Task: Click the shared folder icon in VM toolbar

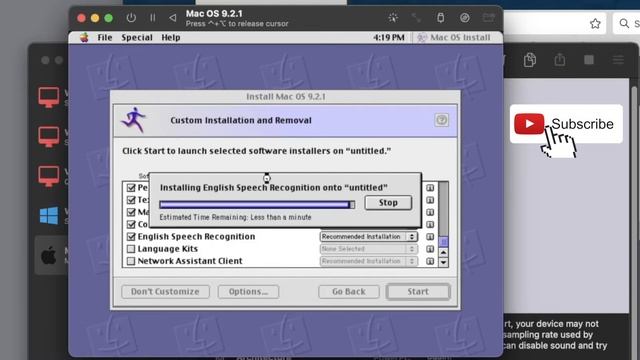Action: pos(488,18)
